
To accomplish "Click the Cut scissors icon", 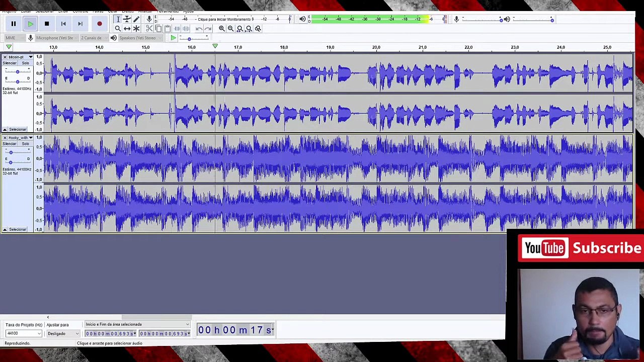I will pyautogui.click(x=149, y=29).
